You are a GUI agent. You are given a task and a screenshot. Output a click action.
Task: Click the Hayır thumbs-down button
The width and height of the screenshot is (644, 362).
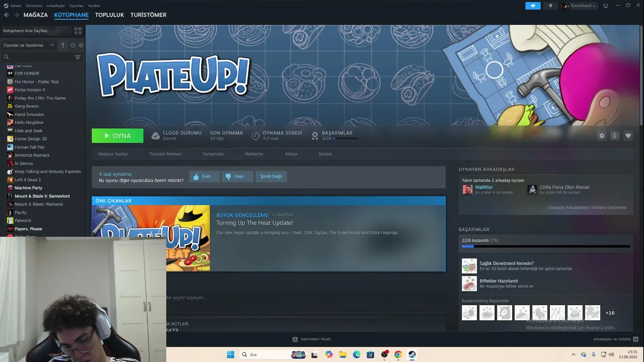click(237, 176)
